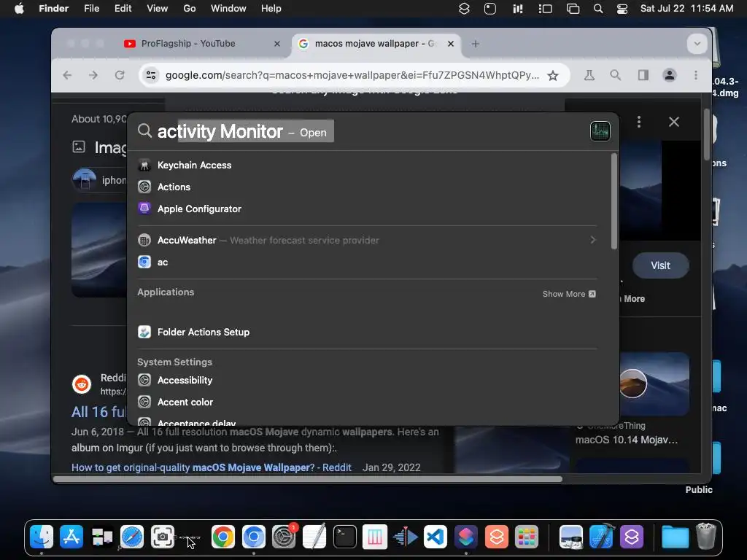Select the AccuWeather suggestion
Viewport: 747px width, 560px height.
pos(367,241)
